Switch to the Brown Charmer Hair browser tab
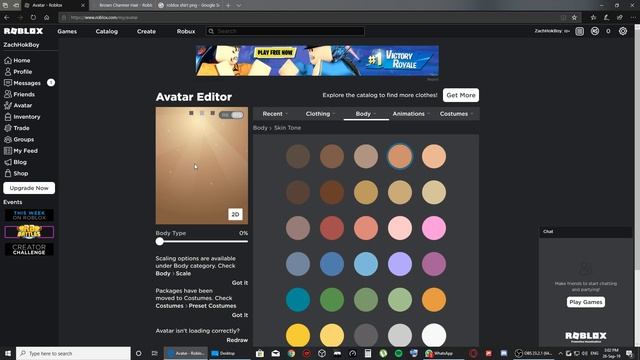The image size is (640, 360). pyautogui.click(x=122, y=5)
